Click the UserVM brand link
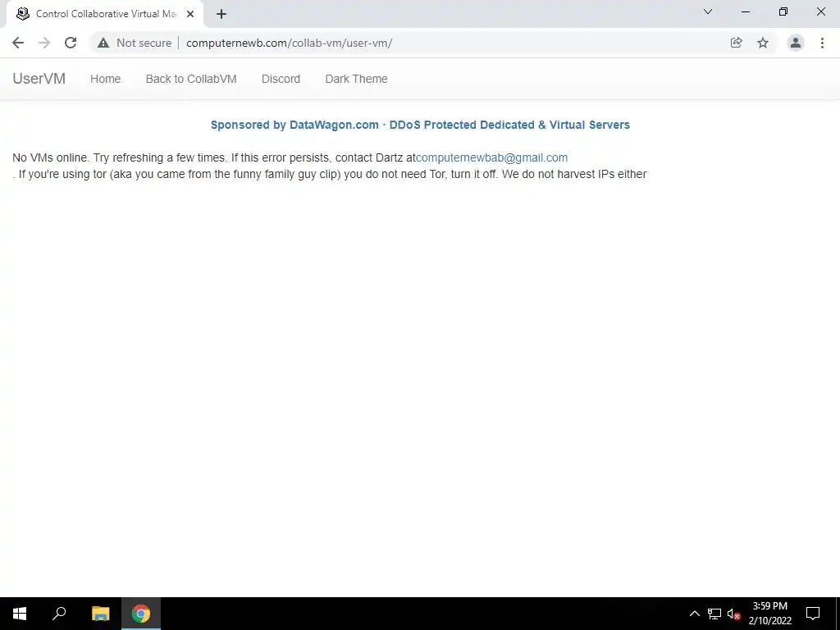This screenshot has width=840, height=630. [39, 79]
